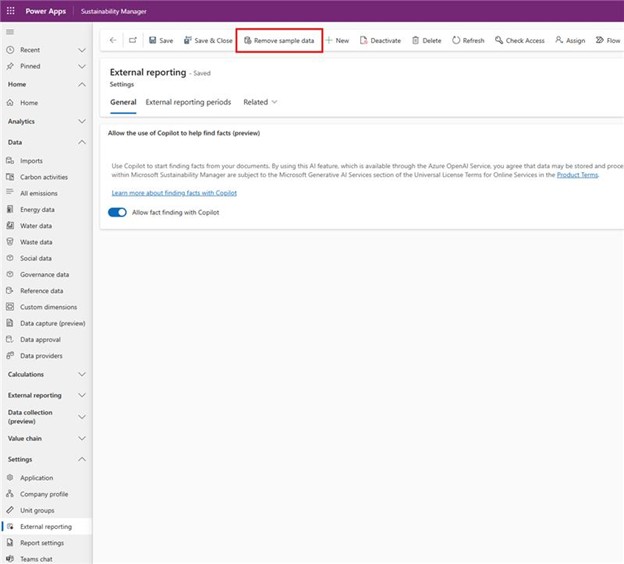
Task: Click Assign in the command bar
Action: coord(570,40)
